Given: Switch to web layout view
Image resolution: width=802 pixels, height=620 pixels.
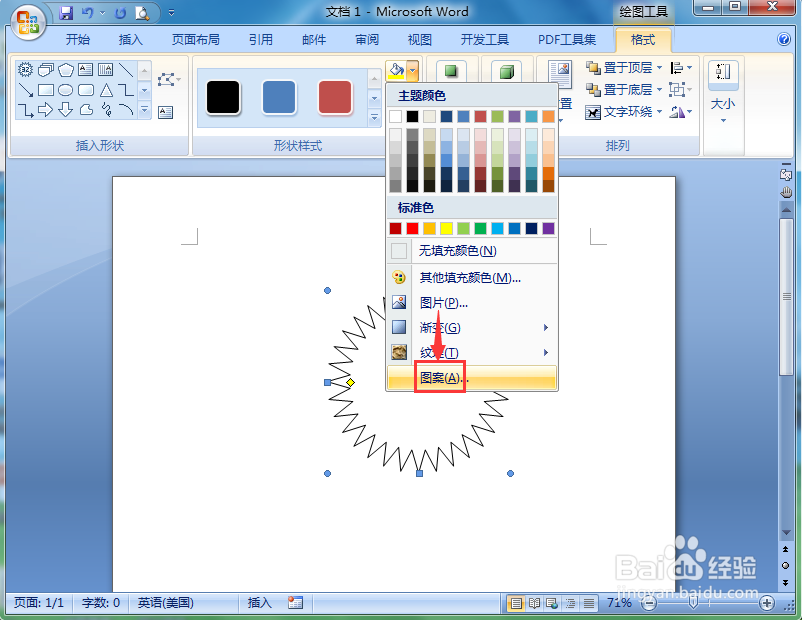Looking at the screenshot, I should pos(552,604).
